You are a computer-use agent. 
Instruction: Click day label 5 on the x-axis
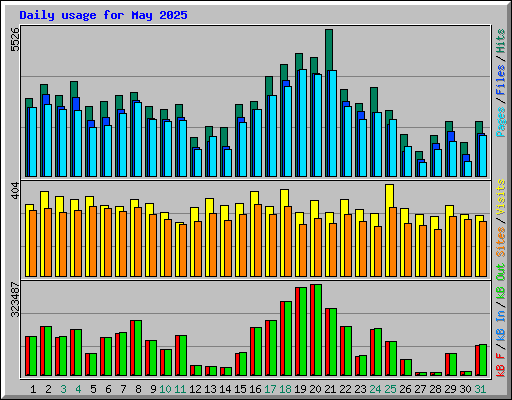(x=93, y=389)
